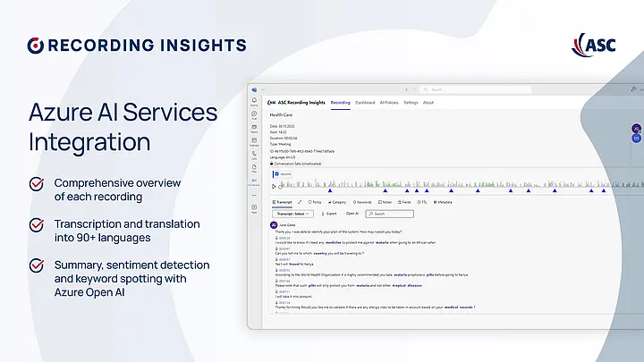Open Calls in the Teams sidebar
Viewport: 644px width, 362px height.
(255, 153)
